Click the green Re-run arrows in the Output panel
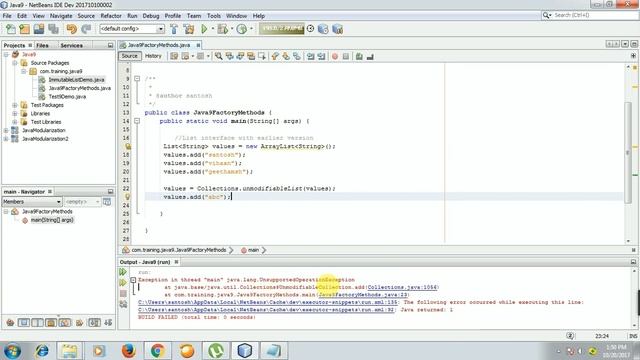Screen dimensions: 640x360 click(123, 272)
